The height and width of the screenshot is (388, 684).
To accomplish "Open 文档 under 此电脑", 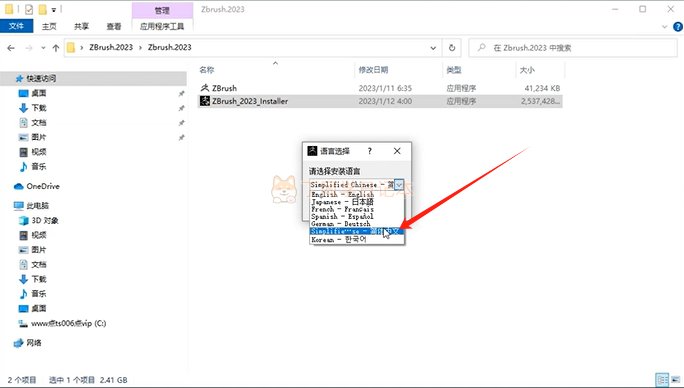I will point(38,264).
